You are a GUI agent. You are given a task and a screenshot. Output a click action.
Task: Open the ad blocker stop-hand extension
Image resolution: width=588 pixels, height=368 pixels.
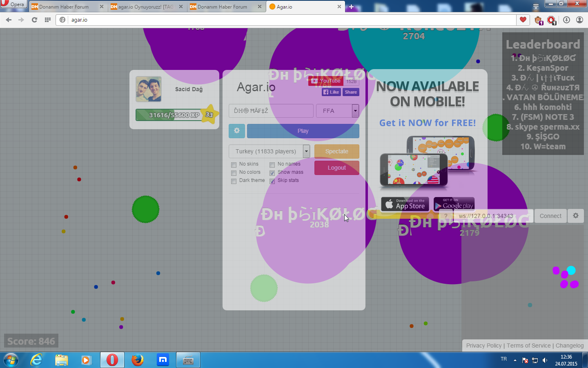coord(552,20)
